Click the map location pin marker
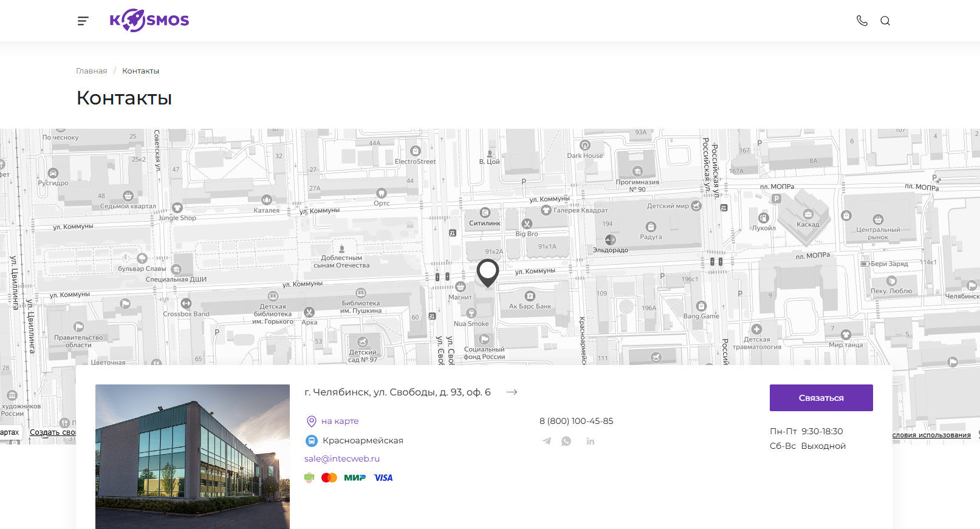 point(487,272)
